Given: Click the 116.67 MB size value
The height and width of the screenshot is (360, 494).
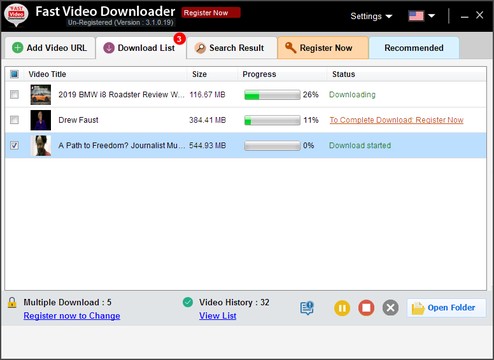Looking at the screenshot, I should [207, 95].
